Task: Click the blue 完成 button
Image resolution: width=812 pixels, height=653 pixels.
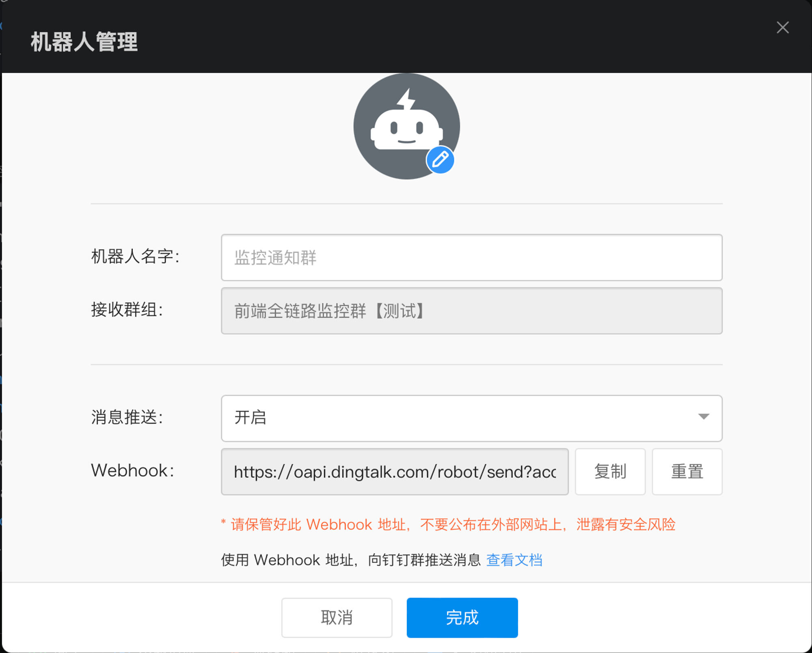Action: (x=462, y=617)
